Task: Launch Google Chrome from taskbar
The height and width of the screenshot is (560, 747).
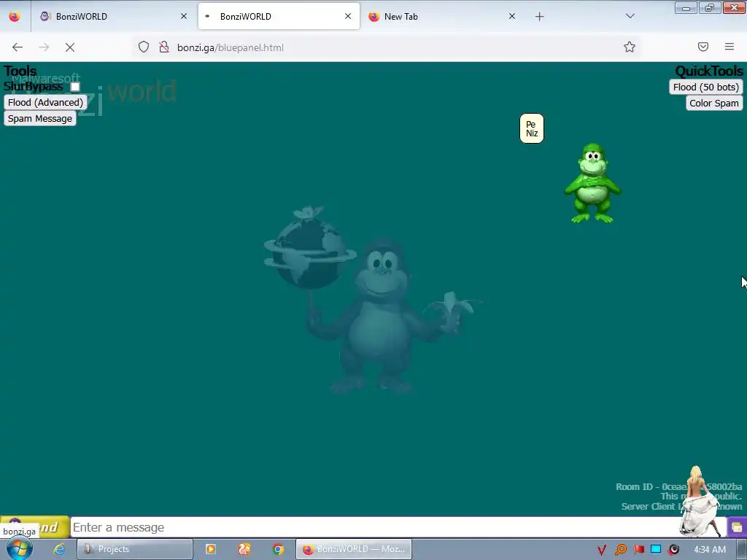Action: click(278, 549)
